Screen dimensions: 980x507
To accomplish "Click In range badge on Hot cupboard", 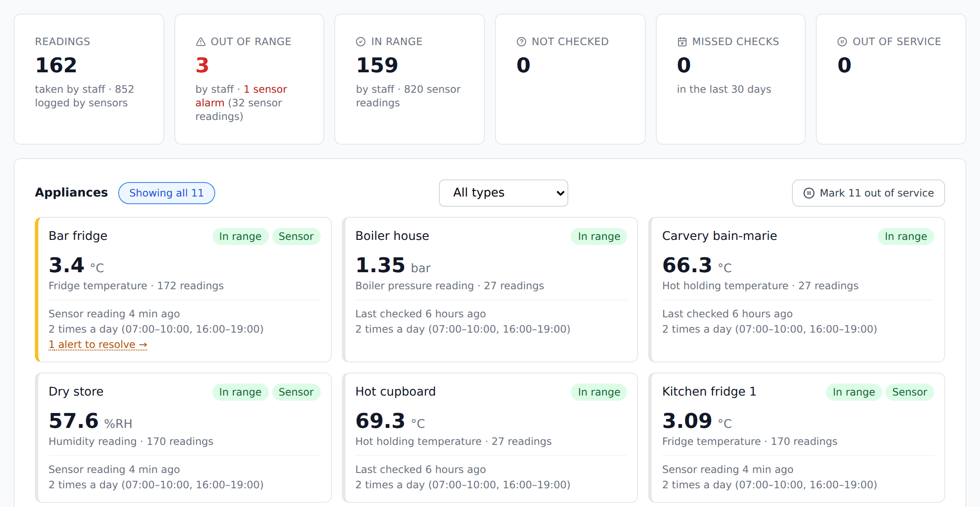I will (599, 392).
